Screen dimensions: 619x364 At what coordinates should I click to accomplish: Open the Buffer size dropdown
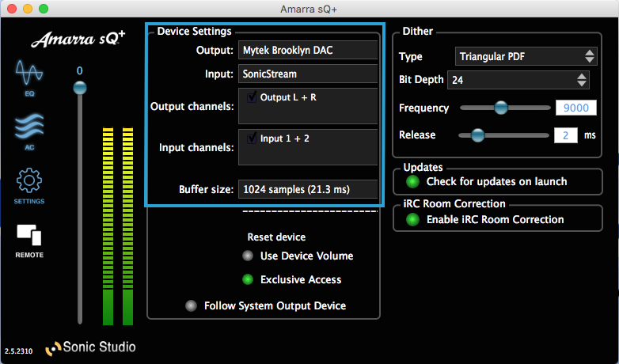tap(308, 189)
